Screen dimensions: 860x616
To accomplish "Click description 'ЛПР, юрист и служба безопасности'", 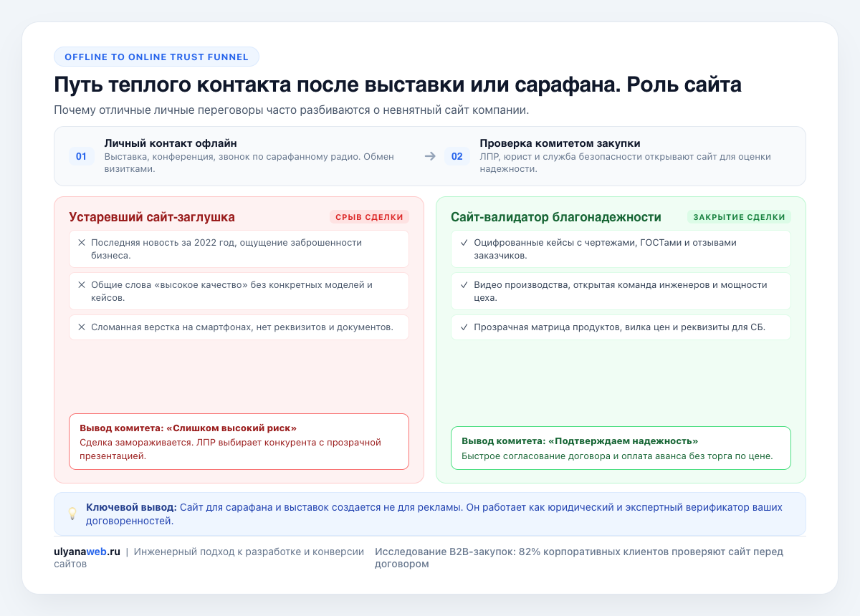I will tap(625, 163).
